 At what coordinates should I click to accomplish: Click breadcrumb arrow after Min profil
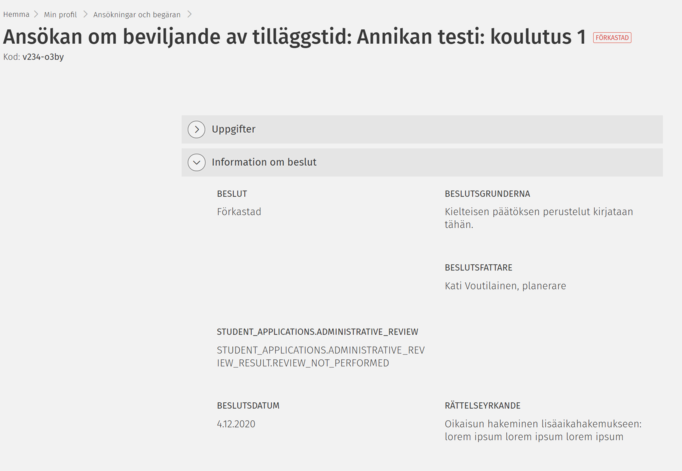[85, 14]
